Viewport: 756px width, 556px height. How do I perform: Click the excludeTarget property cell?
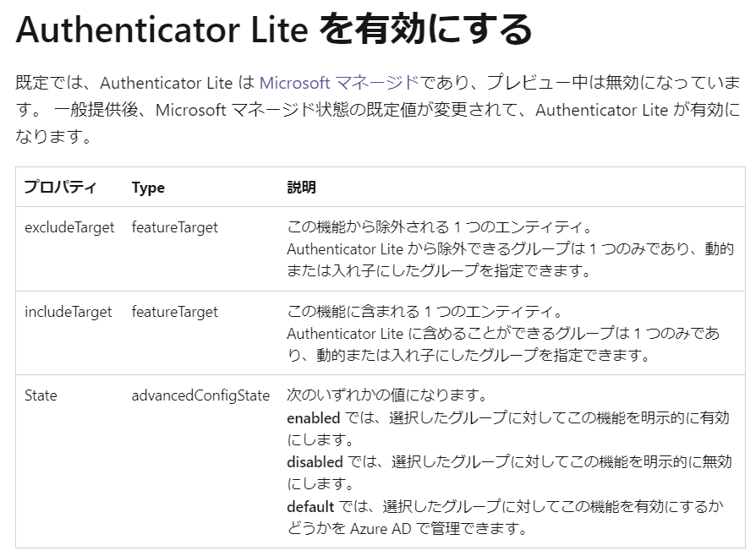pyautogui.click(x=69, y=227)
